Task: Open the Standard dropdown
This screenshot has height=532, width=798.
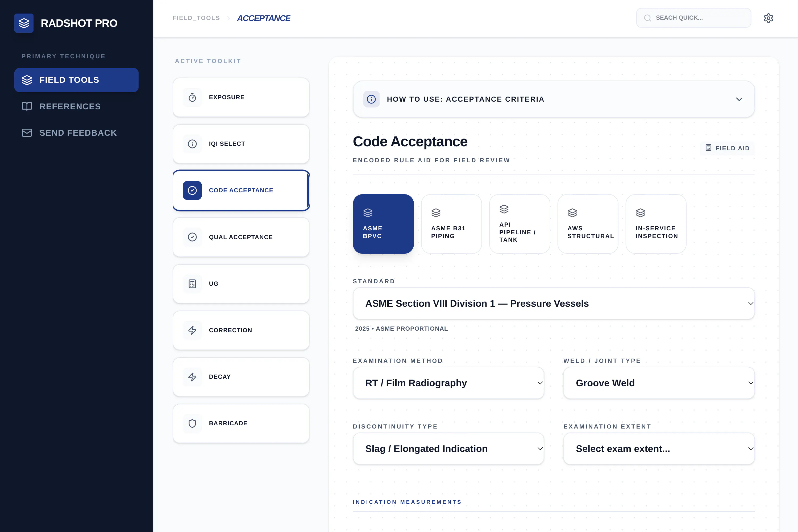Action: [x=554, y=303]
